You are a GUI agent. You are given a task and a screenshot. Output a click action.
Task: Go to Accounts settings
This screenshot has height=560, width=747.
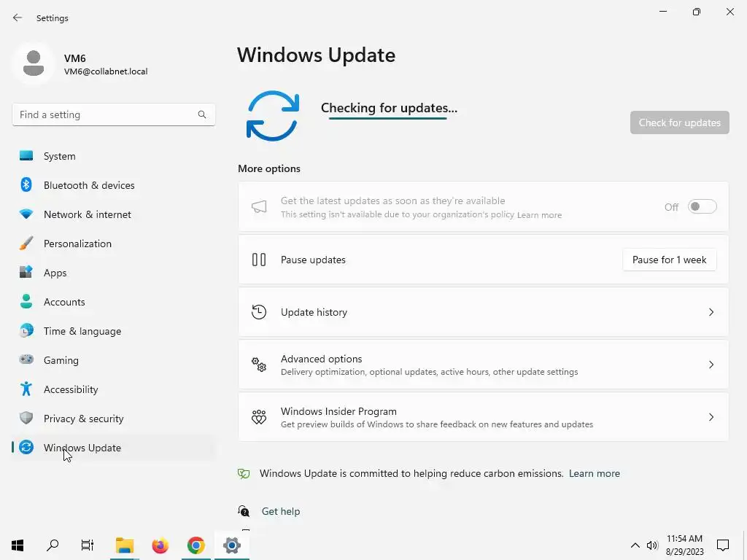point(113,302)
